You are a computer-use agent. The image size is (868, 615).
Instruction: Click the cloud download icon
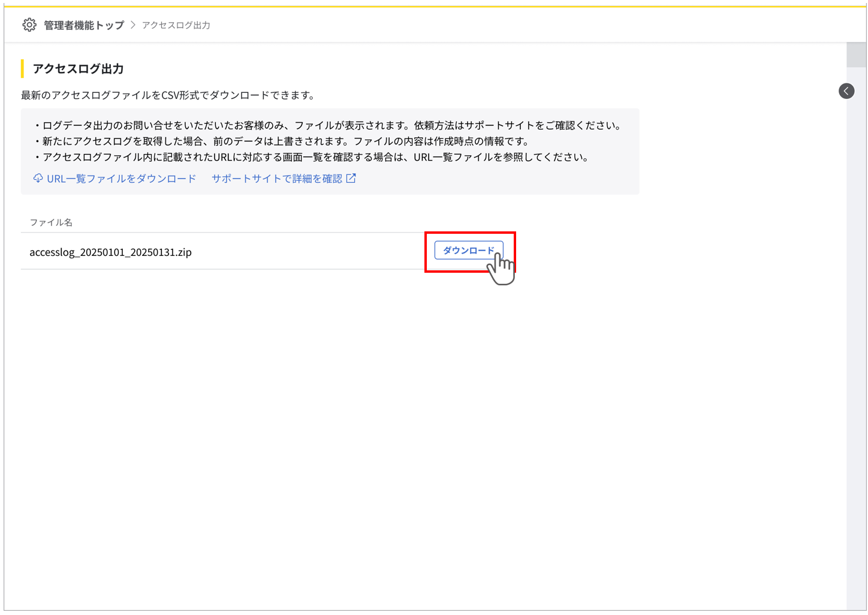click(38, 179)
